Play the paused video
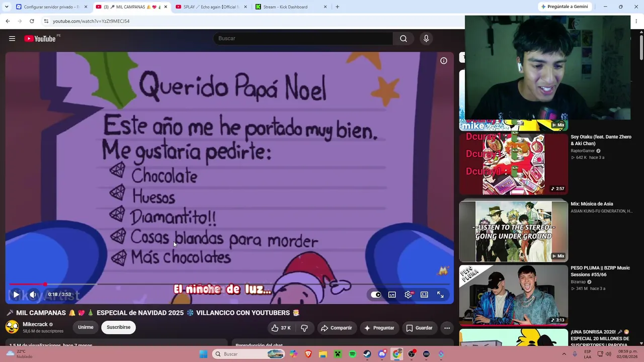This screenshot has width=644, height=362. (16, 295)
